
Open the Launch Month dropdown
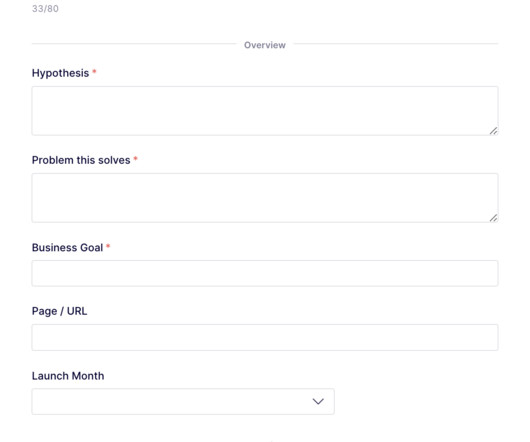[x=183, y=401]
